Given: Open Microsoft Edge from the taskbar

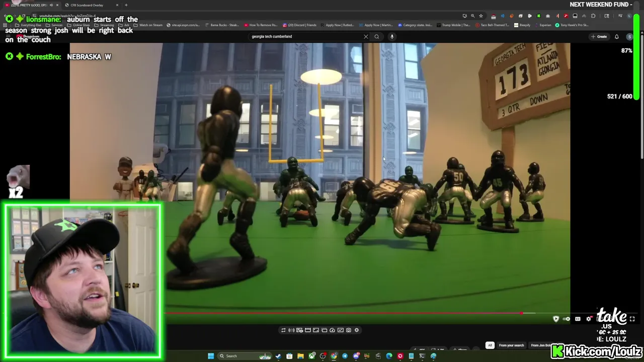Looking at the screenshot, I should coord(389,356).
